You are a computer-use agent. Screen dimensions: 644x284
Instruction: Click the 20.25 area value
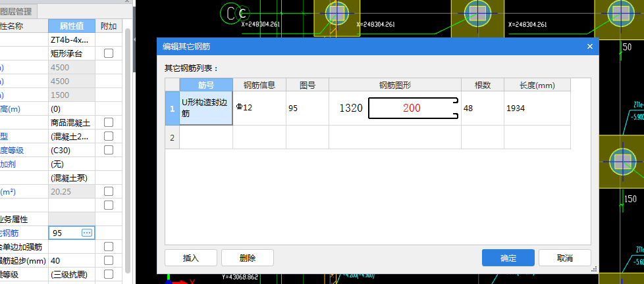click(72, 191)
